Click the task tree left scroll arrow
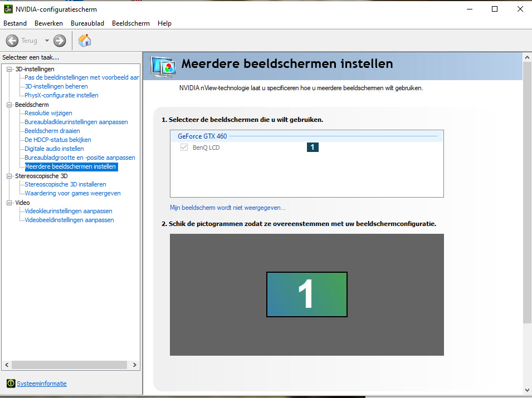Viewport: 532px width, 398px height. (x=7, y=365)
